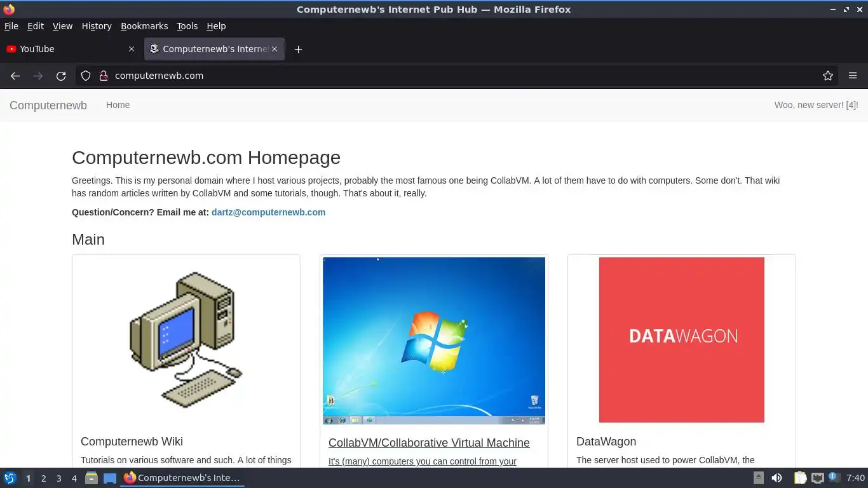Switch to the YouTube tab
This screenshot has height=488, width=868.
pyautogui.click(x=71, y=49)
